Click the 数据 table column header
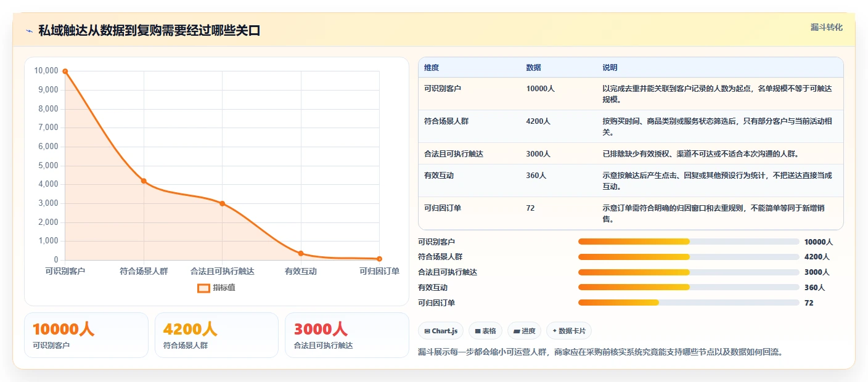This screenshot has width=868, height=382. (x=534, y=68)
